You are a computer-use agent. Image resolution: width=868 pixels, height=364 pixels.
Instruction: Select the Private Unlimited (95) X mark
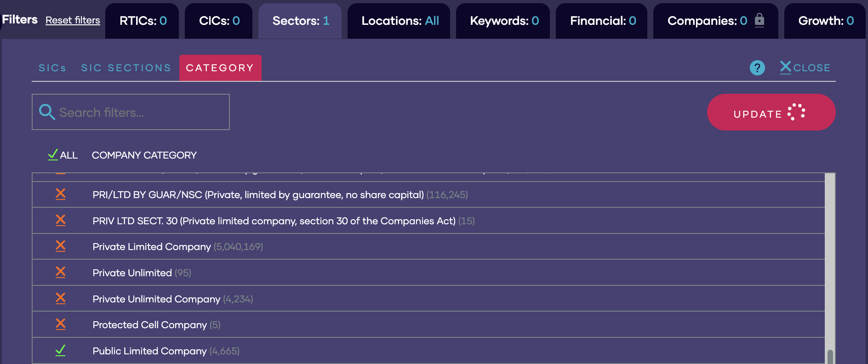(60, 273)
